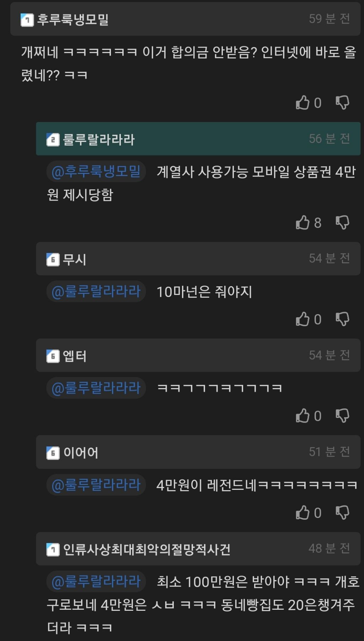Open profile of user 인류사상최대최악의절망적사건
This screenshot has width=364, height=641.
[x=146, y=550]
